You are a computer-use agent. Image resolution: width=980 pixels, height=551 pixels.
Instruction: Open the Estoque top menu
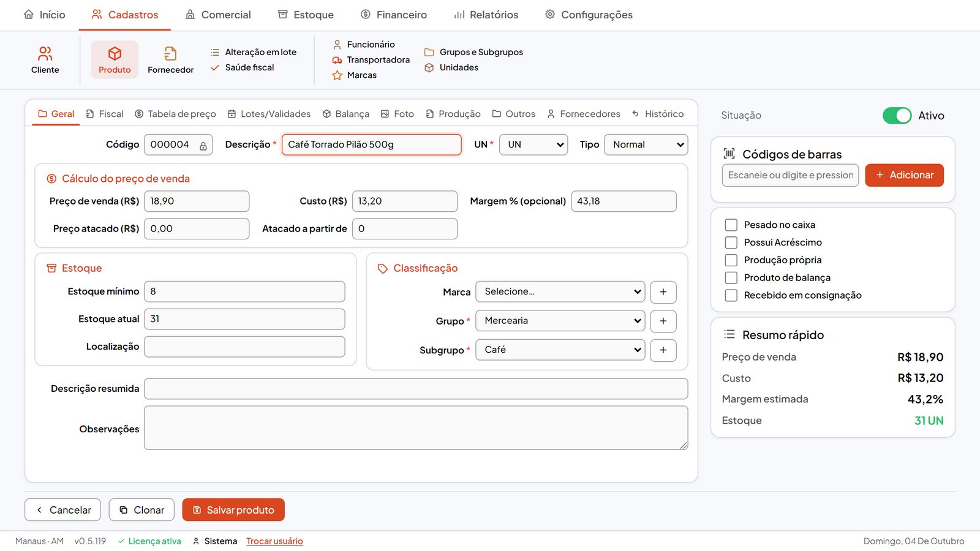coord(306,15)
